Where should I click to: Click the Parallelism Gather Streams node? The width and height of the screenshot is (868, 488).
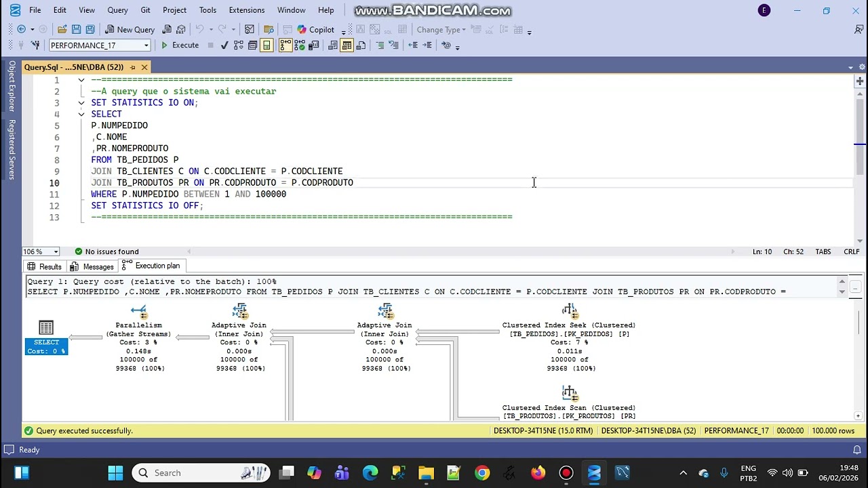[139, 338]
